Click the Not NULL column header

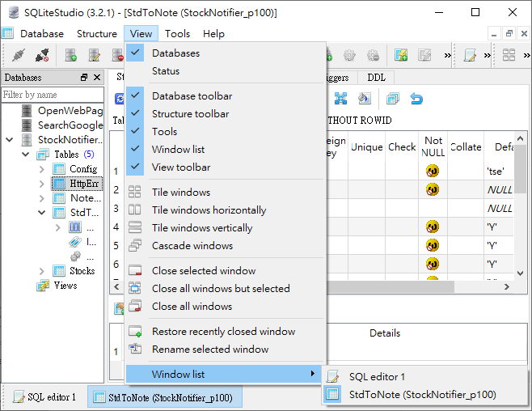click(x=433, y=146)
